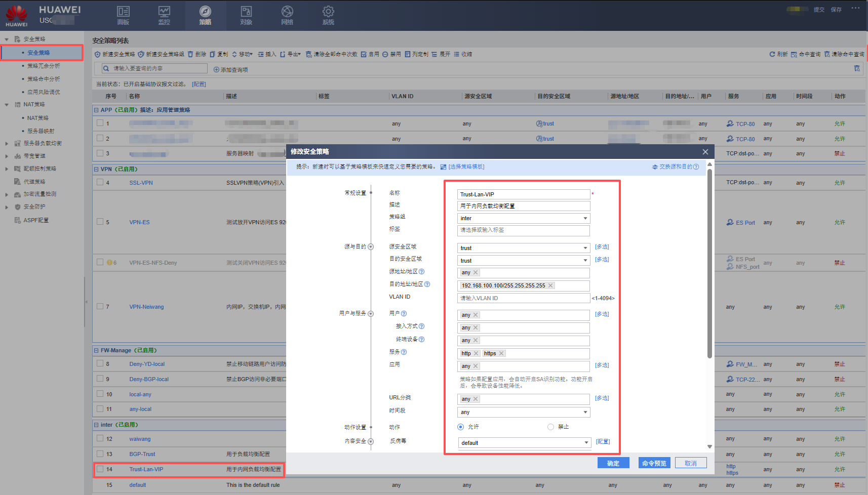
Task: Tick the checkbox for Trust-Lan-VIP row
Action: coord(100,469)
